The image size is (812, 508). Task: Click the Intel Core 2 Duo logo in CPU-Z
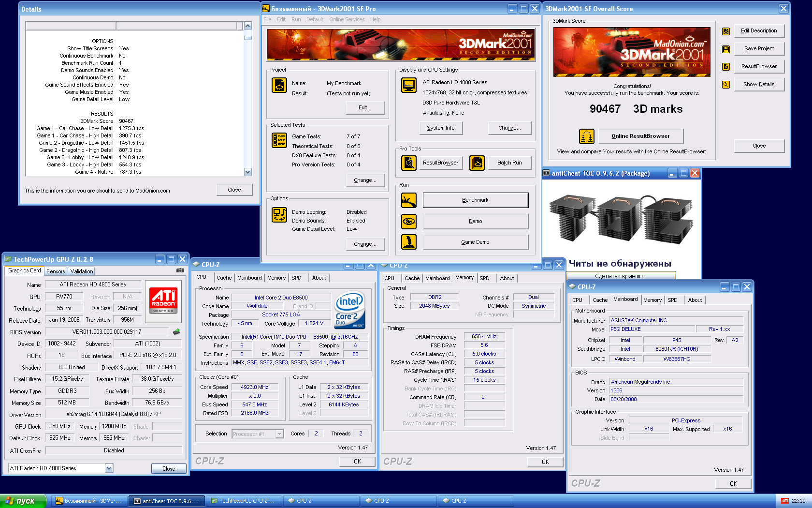(x=349, y=310)
